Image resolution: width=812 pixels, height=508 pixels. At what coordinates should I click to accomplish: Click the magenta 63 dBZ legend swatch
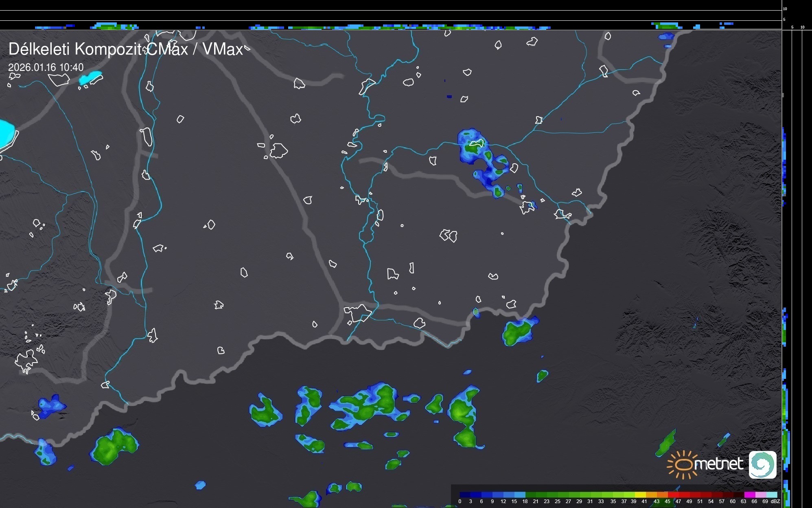point(749,495)
